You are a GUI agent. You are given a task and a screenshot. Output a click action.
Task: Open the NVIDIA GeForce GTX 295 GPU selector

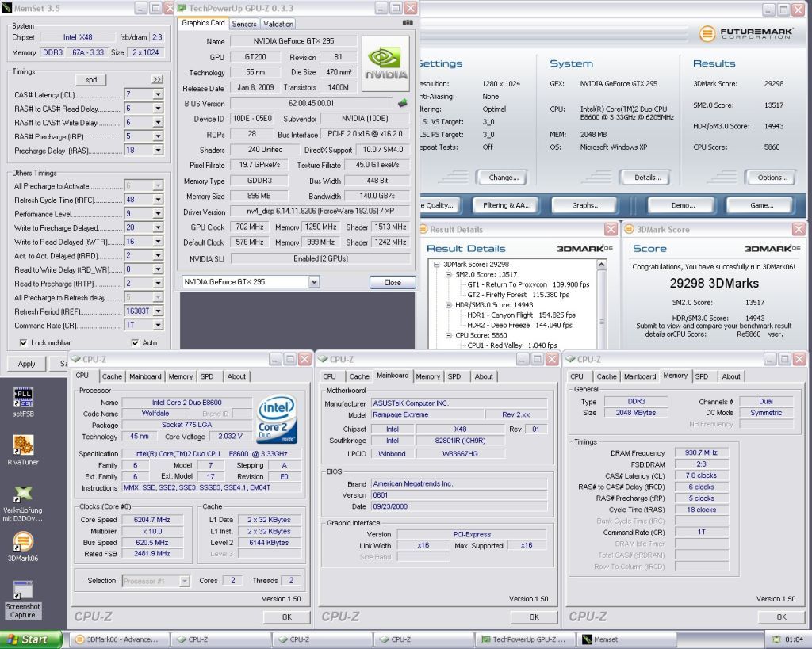tap(315, 282)
